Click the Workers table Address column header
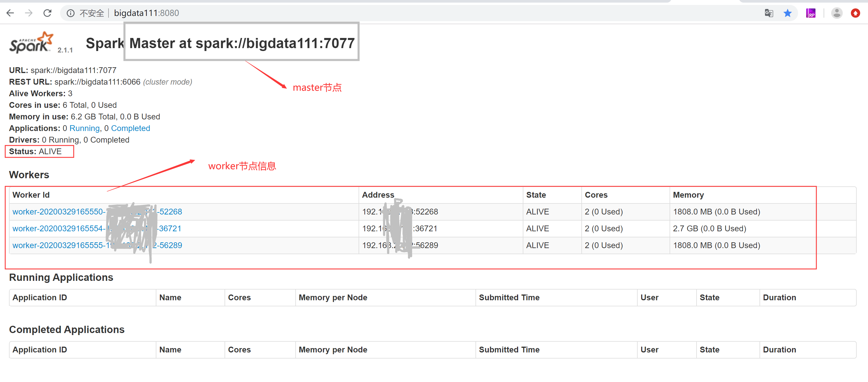Viewport: 868px width, 382px height. tap(378, 195)
